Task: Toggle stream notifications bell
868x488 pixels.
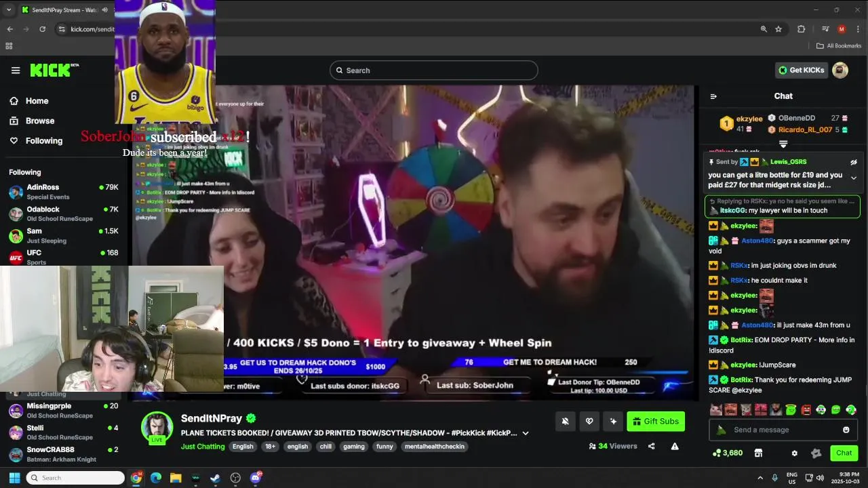Action: [565, 422]
